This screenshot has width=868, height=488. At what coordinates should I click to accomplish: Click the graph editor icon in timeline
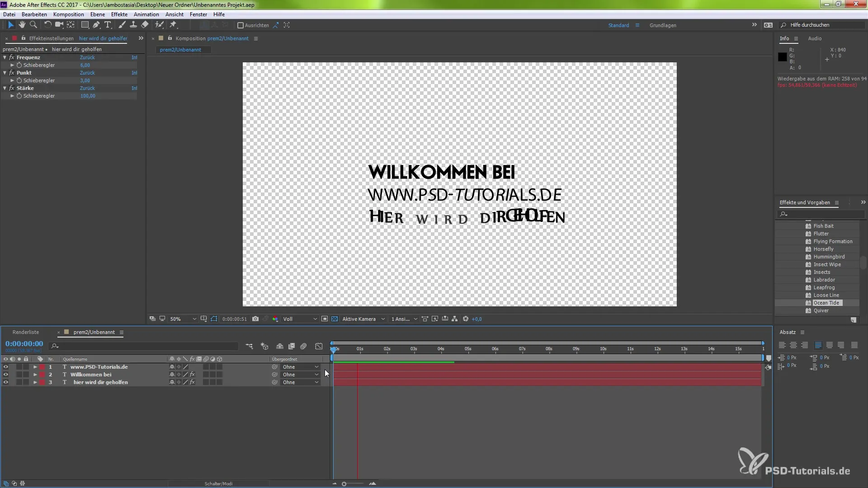[319, 346]
